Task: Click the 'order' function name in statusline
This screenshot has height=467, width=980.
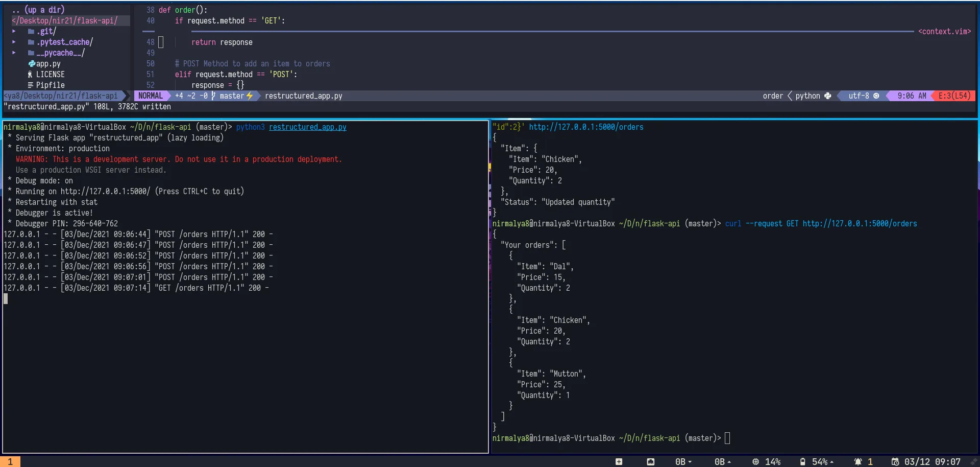Action: [773, 96]
